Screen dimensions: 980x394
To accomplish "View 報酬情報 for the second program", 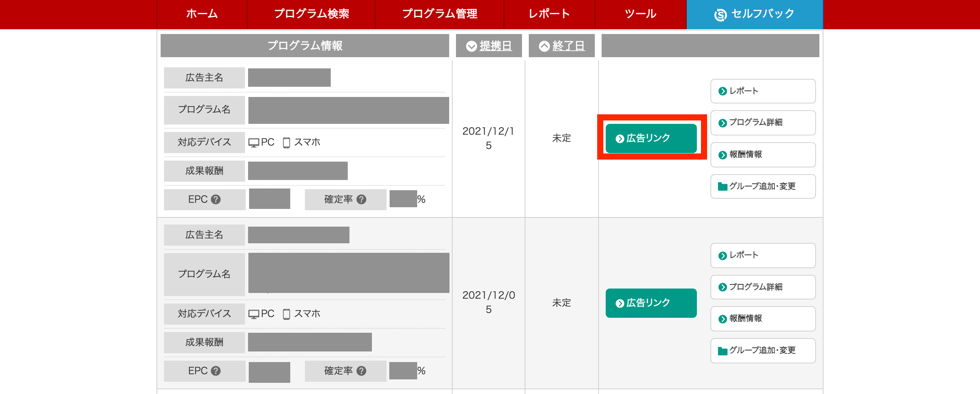I will (x=762, y=319).
